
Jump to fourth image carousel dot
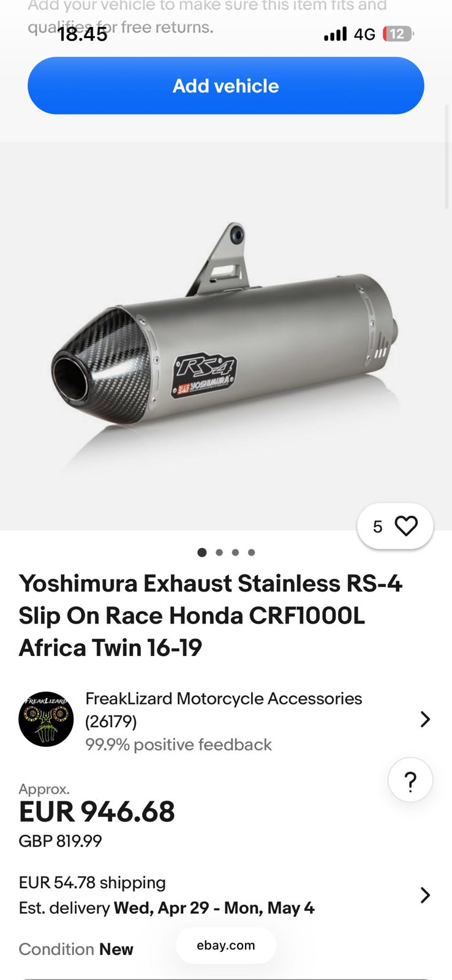click(x=251, y=552)
